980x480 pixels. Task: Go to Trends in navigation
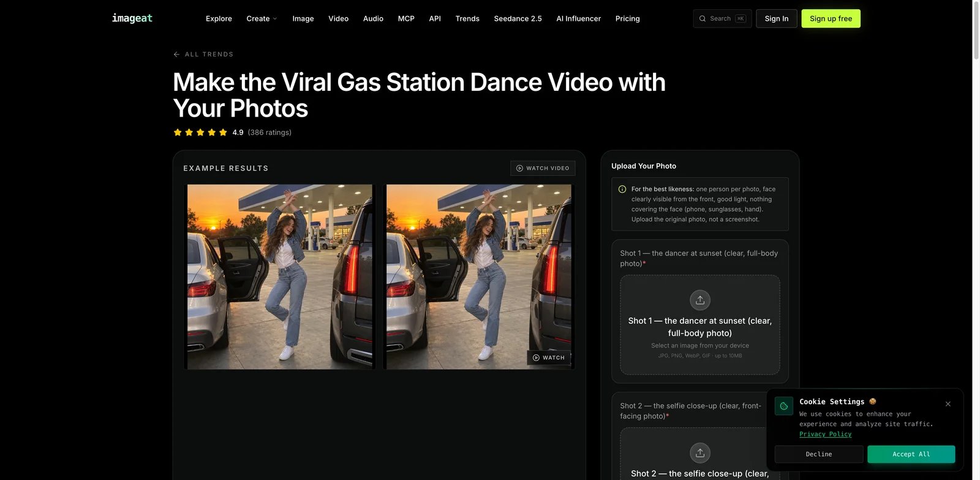coord(467,18)
